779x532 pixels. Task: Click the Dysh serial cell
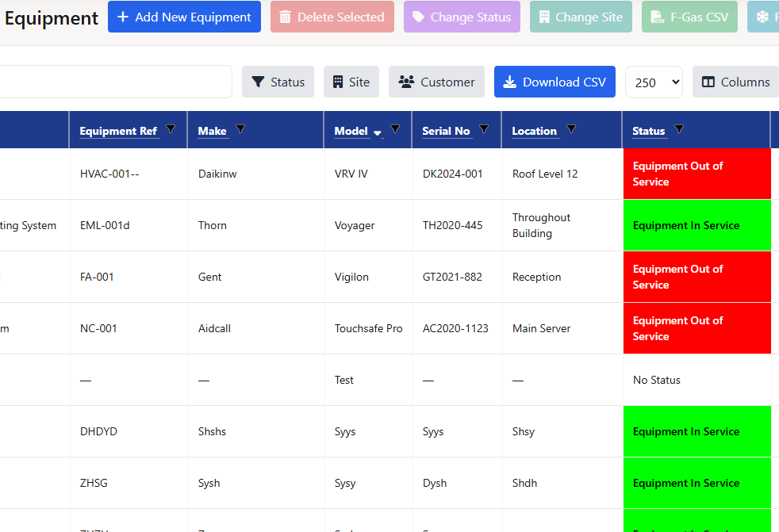pos(458,484)
